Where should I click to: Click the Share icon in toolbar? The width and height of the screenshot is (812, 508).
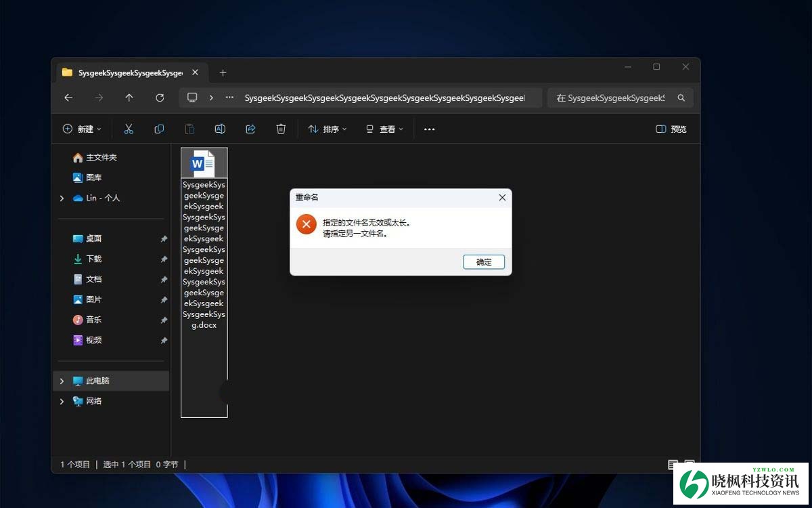click(x=250, y=129)
